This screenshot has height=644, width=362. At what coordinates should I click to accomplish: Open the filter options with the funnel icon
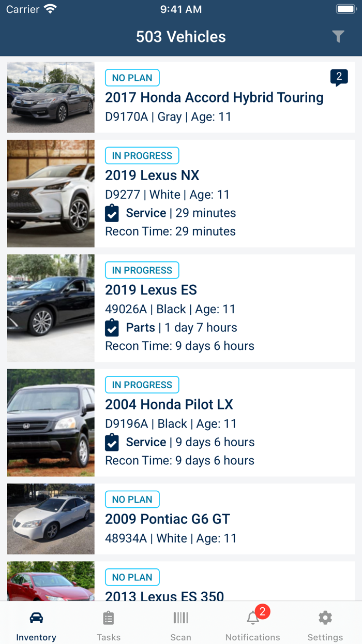tap(338, 36)
